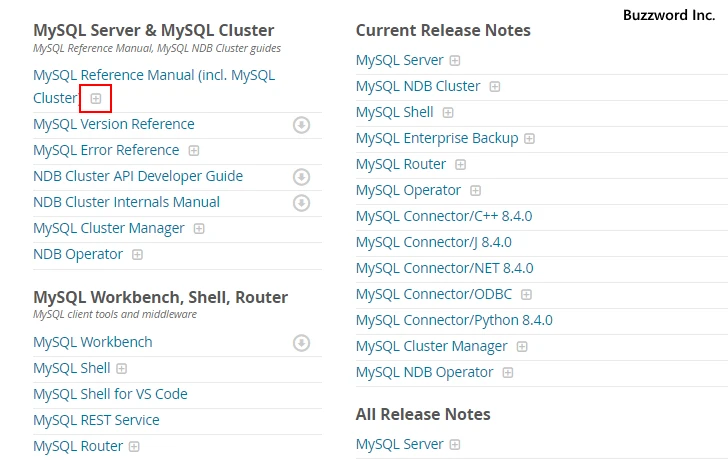Open MySQL Connector/NET 8.4.0 link
The height and width of the screenshot is (460, 728).
(444, 268)
